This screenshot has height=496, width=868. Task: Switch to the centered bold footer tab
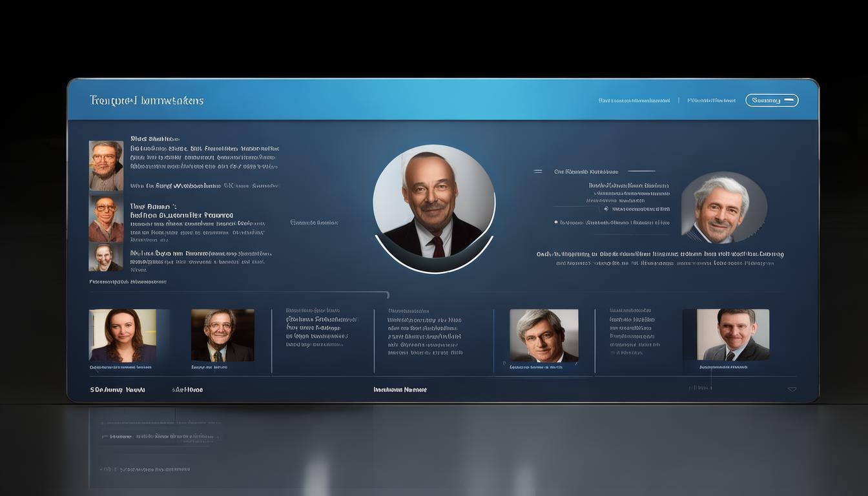point(400,389)
